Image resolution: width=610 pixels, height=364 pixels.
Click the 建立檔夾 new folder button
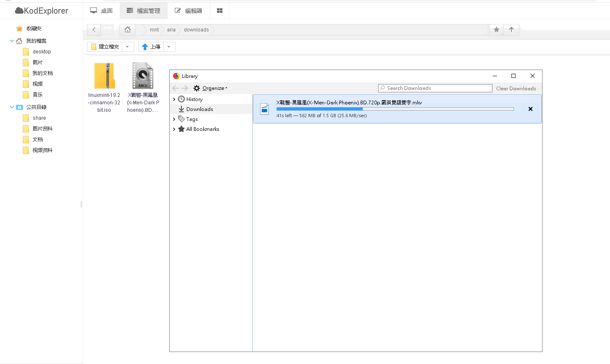pos(105,47)
